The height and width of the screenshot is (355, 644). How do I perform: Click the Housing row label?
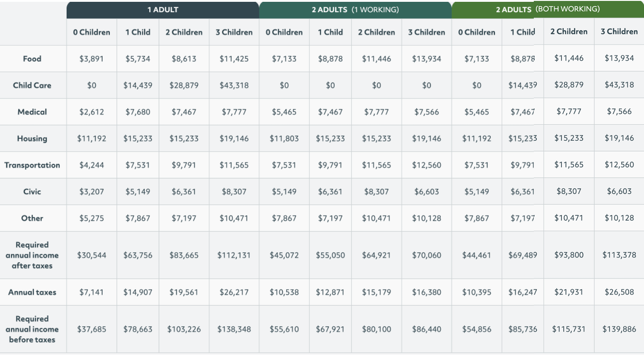point(32,138)
